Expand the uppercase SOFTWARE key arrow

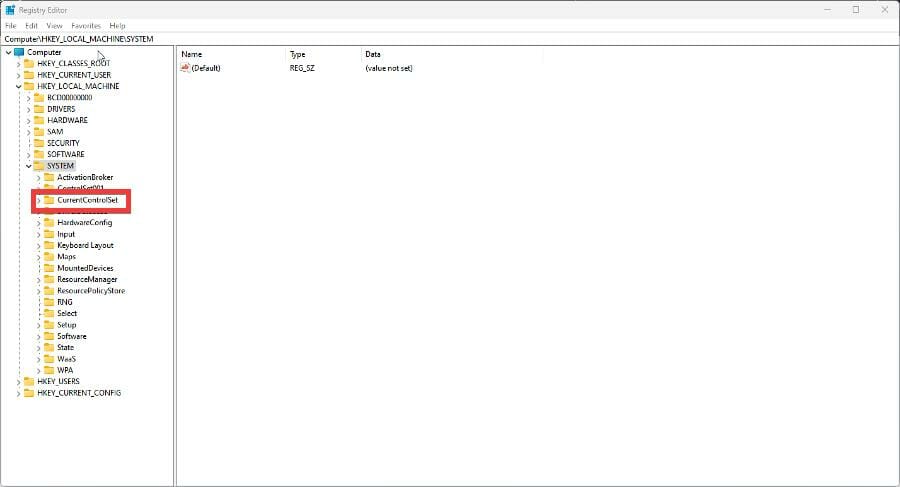[29, 154]
